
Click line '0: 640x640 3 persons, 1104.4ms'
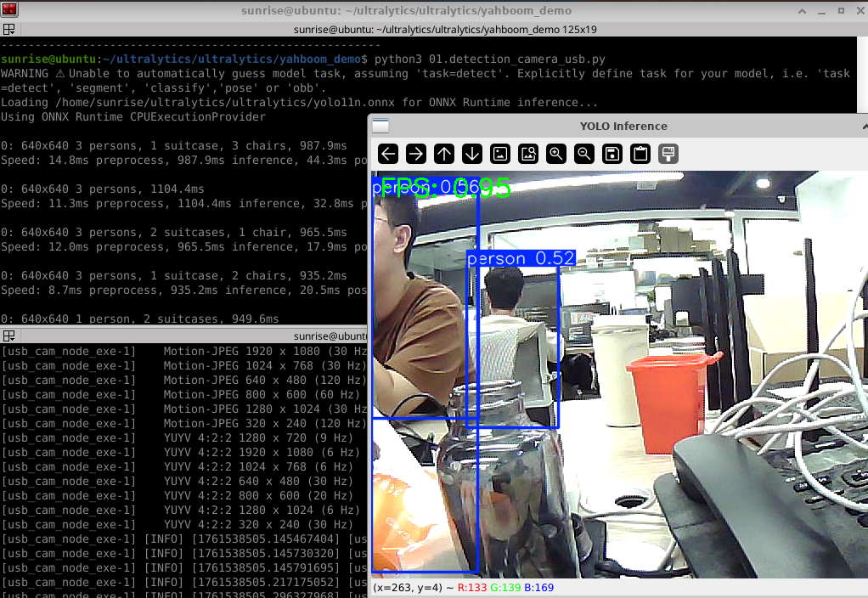point(103,189)
